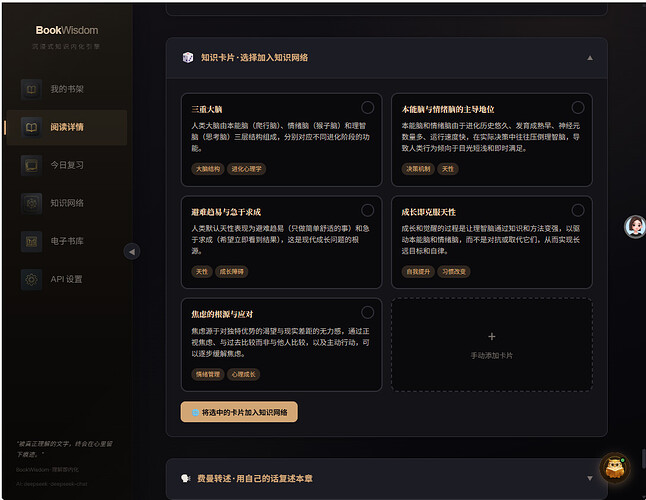Viewport: 646px width, 500px height.
Task: Click the plus icon in 手动添加卡片
Action: point(492,336)
